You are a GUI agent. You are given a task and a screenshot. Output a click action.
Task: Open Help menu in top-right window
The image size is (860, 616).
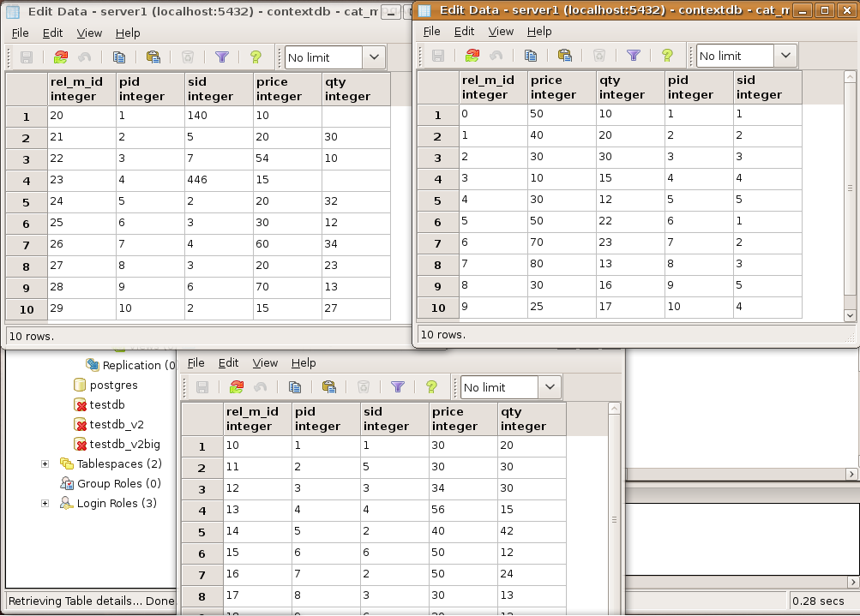539,31
